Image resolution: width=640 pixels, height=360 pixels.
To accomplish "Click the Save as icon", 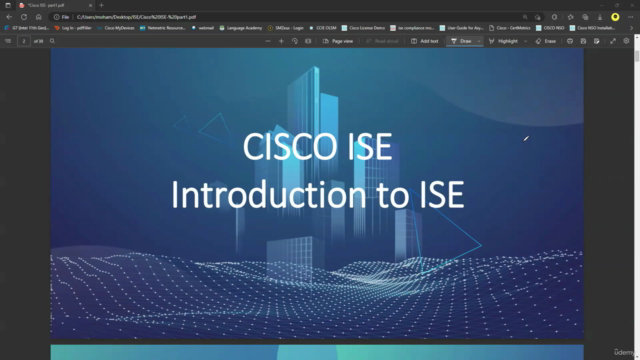I will pos(597,41).
